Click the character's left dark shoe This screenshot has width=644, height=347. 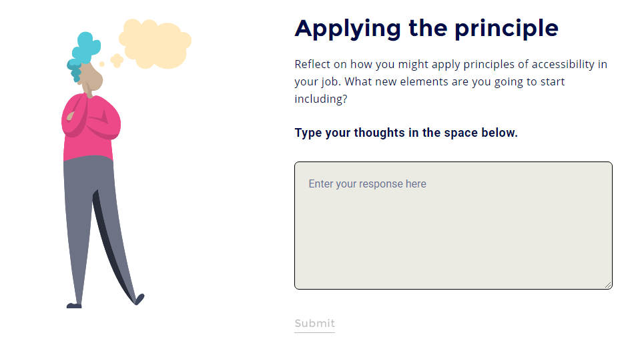click(74, 306)
